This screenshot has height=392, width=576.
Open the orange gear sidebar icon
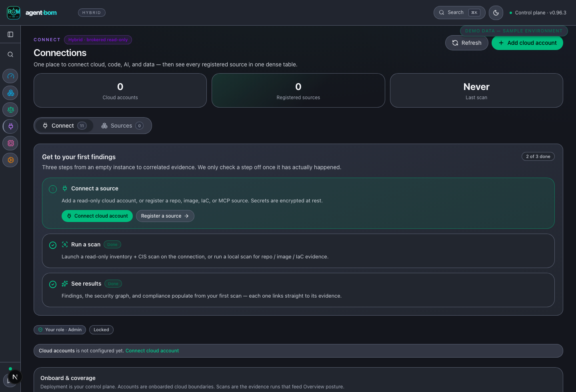[x=10, y=160]
